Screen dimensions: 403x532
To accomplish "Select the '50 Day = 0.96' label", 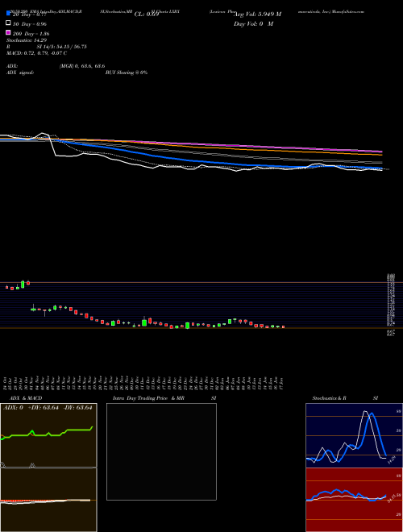I will click(x=30, y=24).
